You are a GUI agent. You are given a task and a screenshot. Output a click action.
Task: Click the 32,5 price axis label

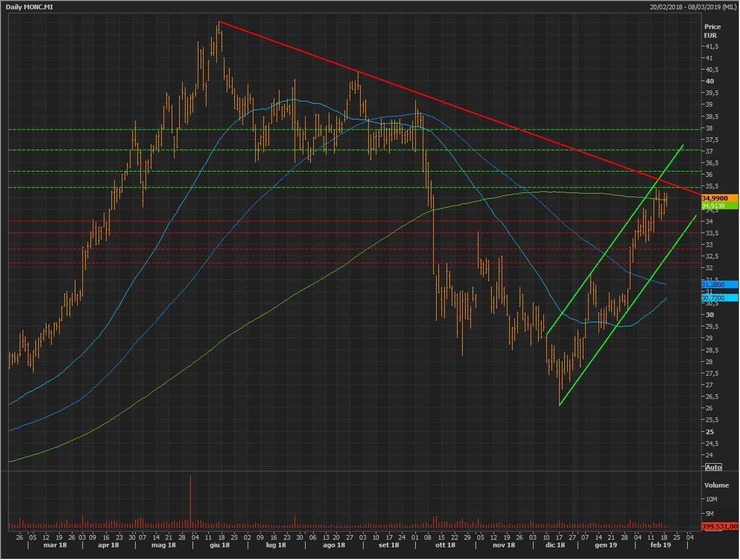click(x=712, y=256)
